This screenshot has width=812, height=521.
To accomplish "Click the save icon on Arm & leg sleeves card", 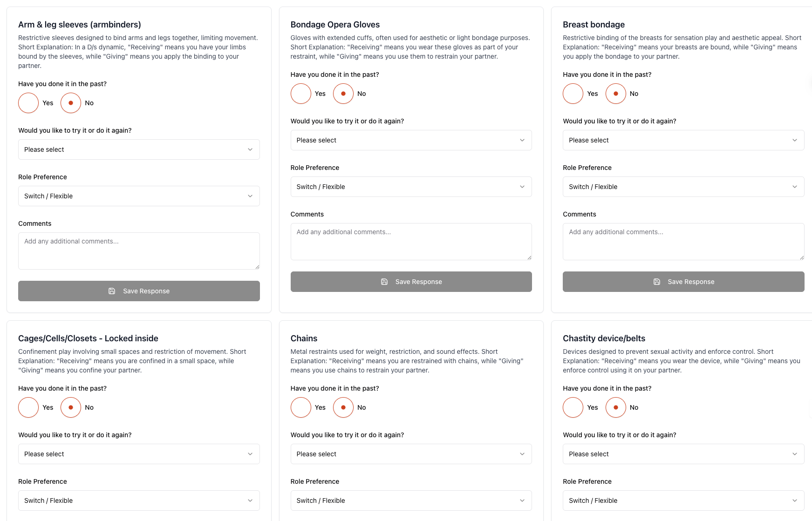I will click(x=112, y=291).
